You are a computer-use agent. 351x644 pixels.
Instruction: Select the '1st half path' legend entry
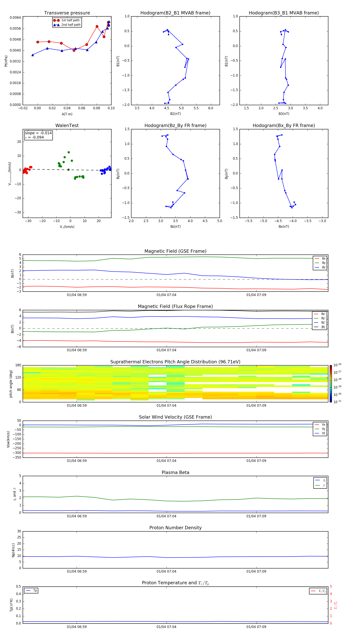point(67,20)
